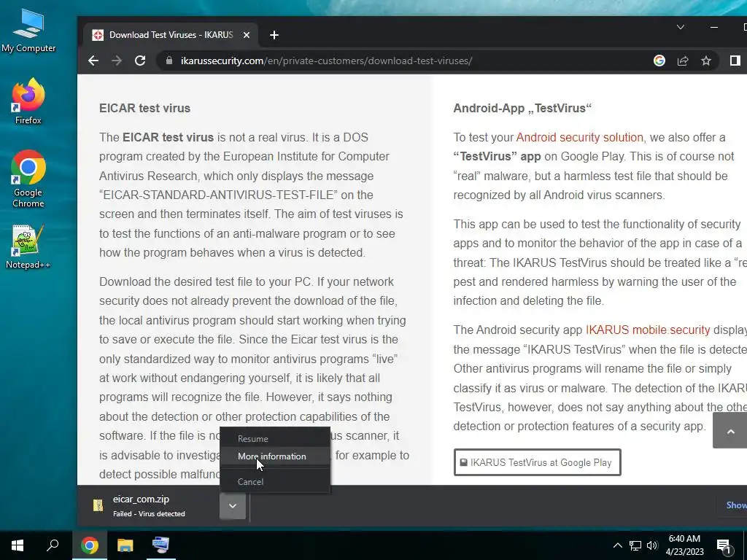Click the padlock site info icon
Image resolution: width=747 pixels, height=560 pixels.
click(x=169, y=61)
